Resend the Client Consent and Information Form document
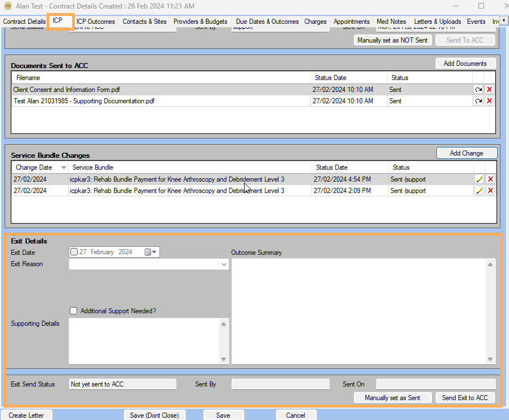The height and width of the screenshot is (420, 509). coord(478,89)
